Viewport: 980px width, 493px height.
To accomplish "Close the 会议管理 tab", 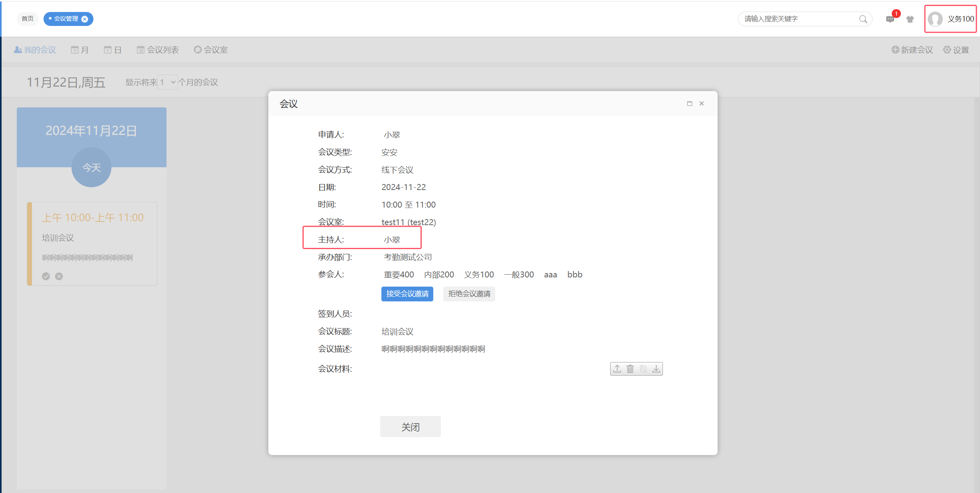I will [85, 19].
